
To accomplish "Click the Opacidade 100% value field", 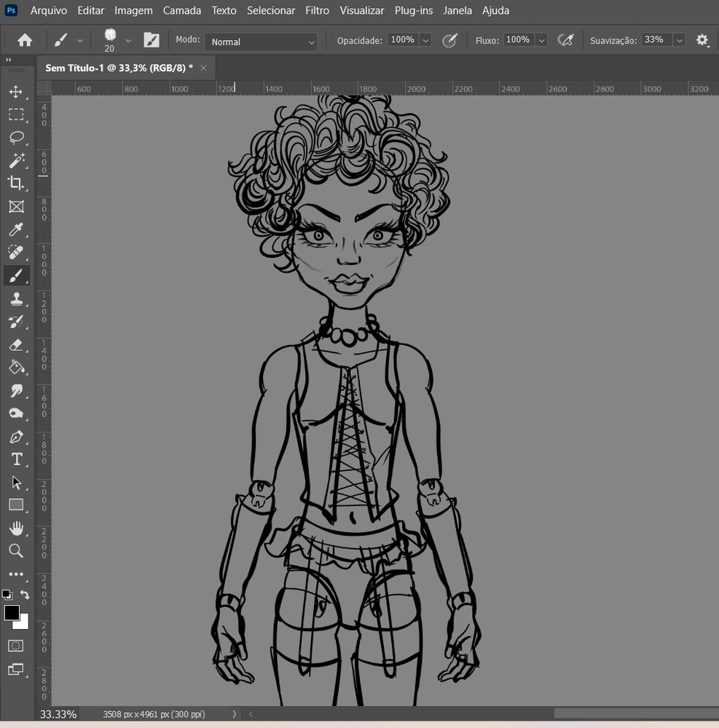I will [x=402, y=40].
